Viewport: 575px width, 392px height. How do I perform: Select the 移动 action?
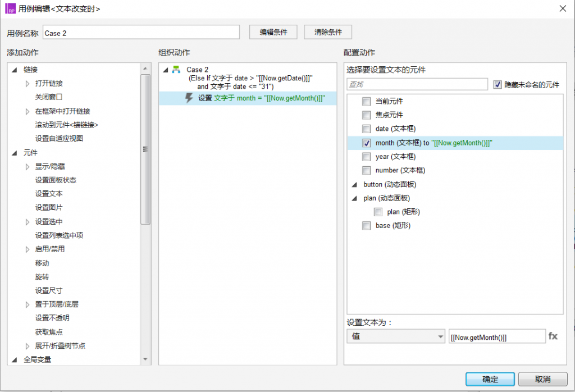42,263
